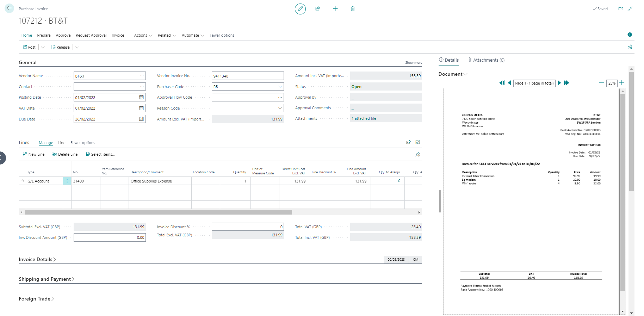
Task: Expand Lines section to full screen
Action: 418,142
